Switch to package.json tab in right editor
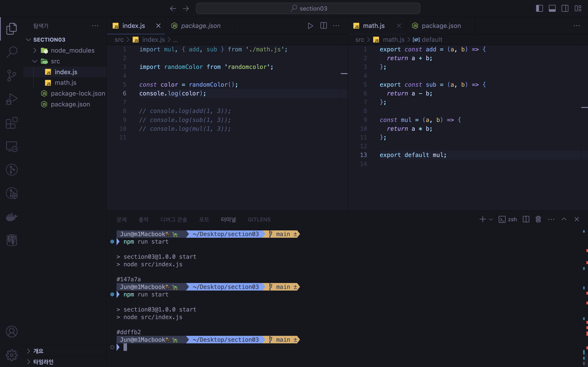This screenshot has width=588, height=367. (441, 26)
